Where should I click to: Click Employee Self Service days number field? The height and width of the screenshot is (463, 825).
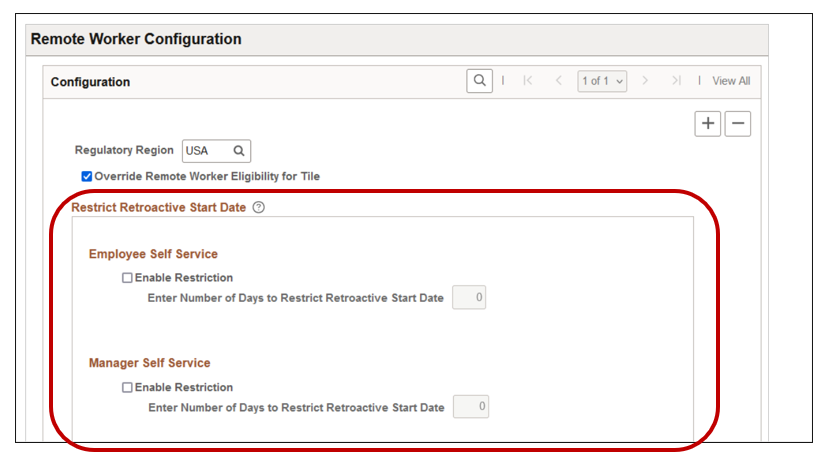point(469,298)
